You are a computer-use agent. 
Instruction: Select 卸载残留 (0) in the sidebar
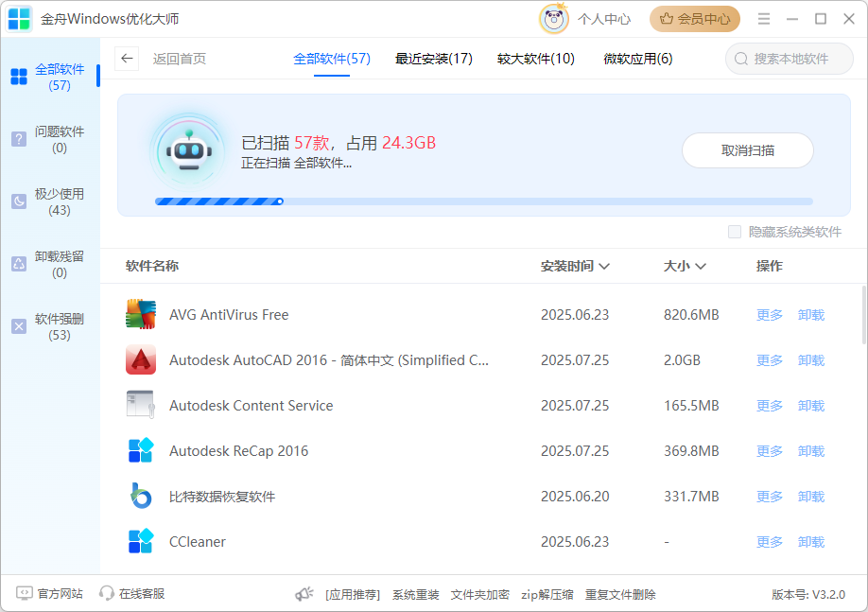(x=50, y=264)
